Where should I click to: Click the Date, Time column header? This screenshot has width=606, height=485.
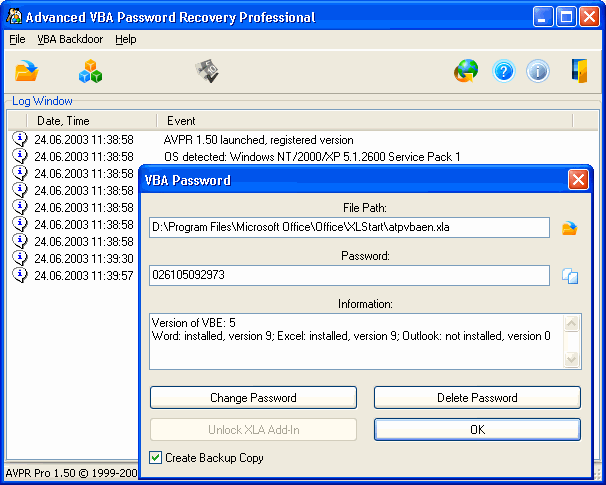[x=92, y=121]
